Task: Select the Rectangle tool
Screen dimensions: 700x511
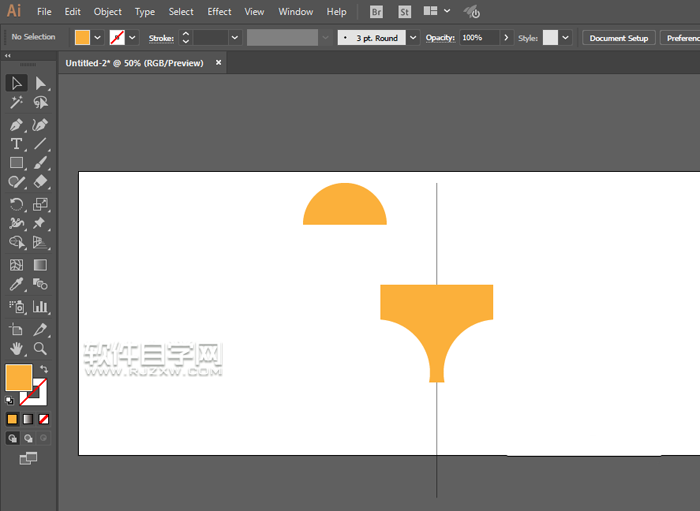Action: [16, 163]
